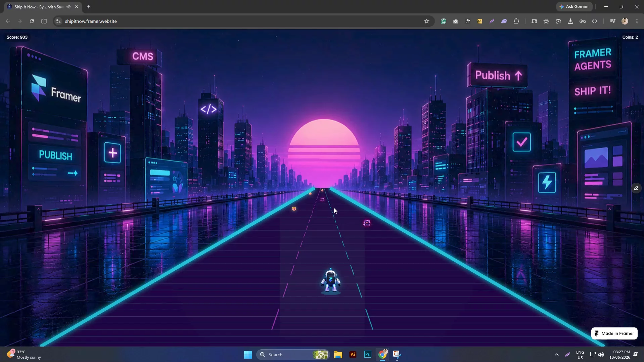
Task: Open split view from the toolbar
Action: 44,21
